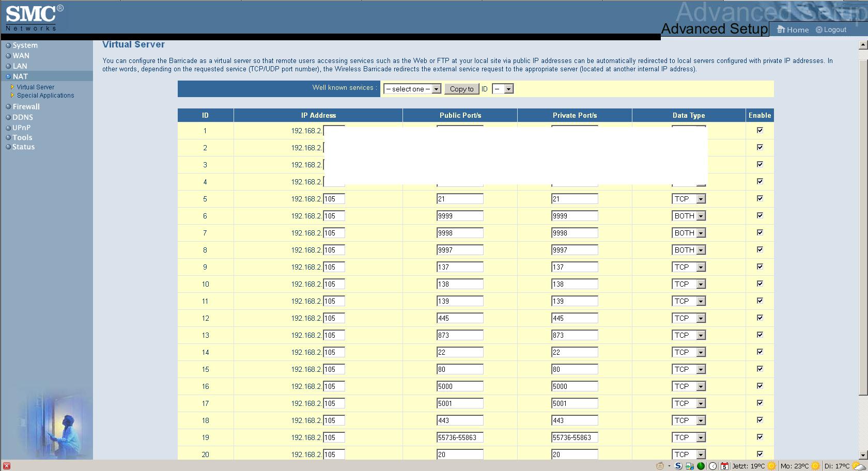This screenshot has width=868, height=471.
Task: Click the bullet icon beside System
Action: 8,45
